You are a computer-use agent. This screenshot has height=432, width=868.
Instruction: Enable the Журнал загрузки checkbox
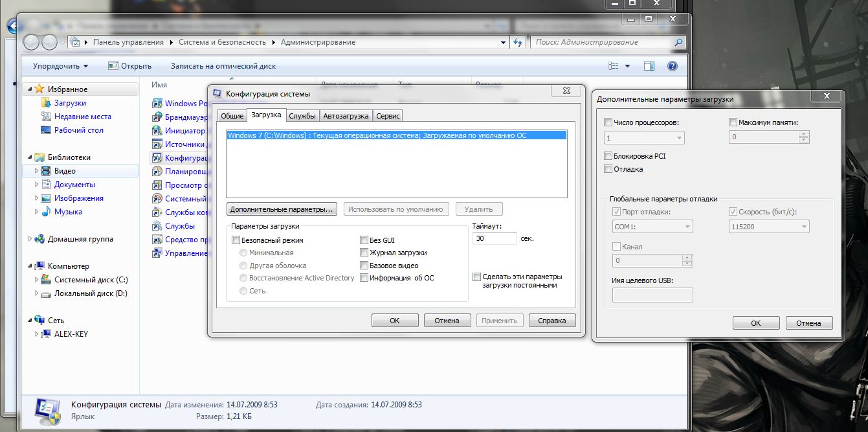click(364, 253)
